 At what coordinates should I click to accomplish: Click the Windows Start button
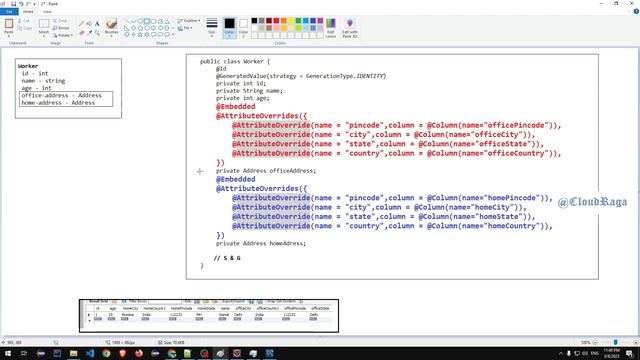click(7, 353)
